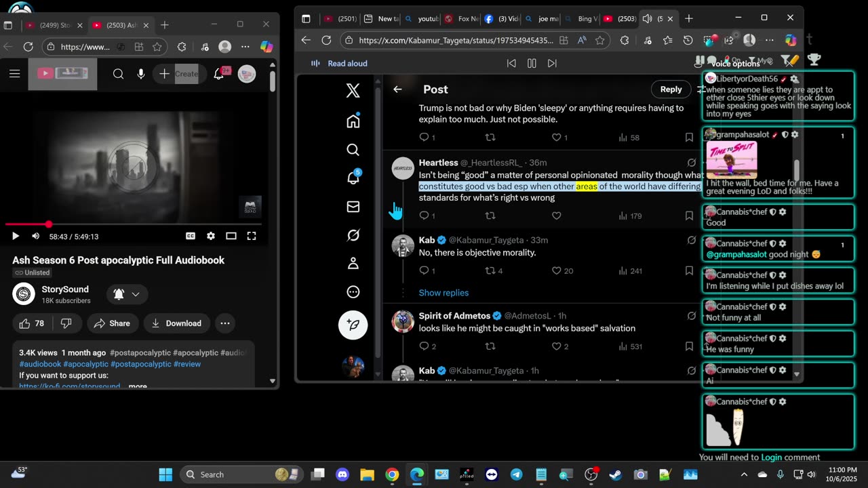
Task: Bookmark Kab's 'objective morality' reply
Action: coord(689,270)
